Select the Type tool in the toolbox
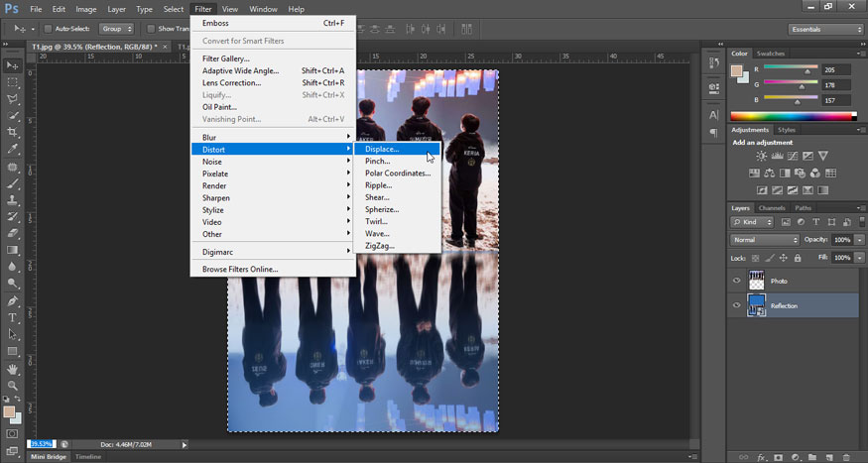The height and width of the screenshot is (463, 868). coord(13,317)
